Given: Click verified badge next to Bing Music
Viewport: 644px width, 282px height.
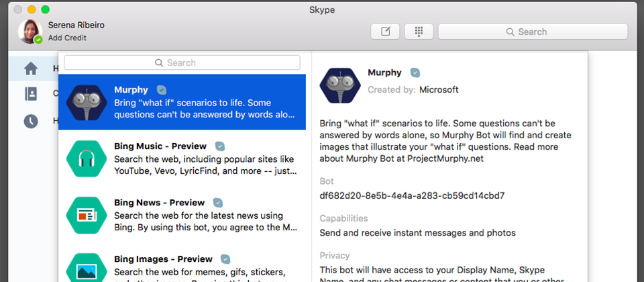Looking at the screenshot, I should [x=220, y=146].
